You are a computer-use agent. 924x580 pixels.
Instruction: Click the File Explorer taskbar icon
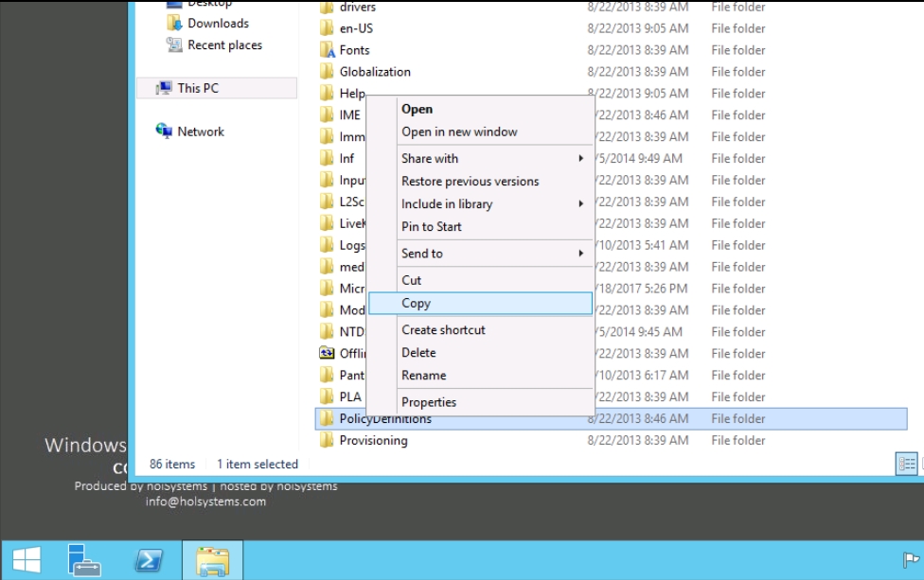(213, 560)
